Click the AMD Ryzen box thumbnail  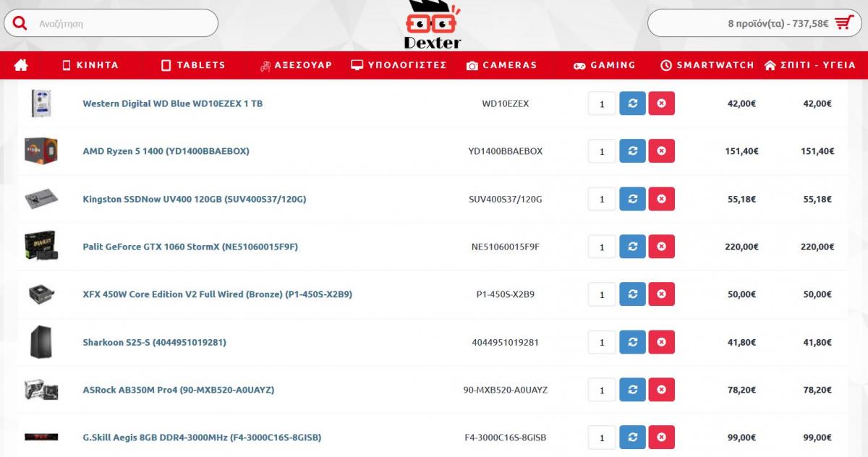click(x=41, y=150)
